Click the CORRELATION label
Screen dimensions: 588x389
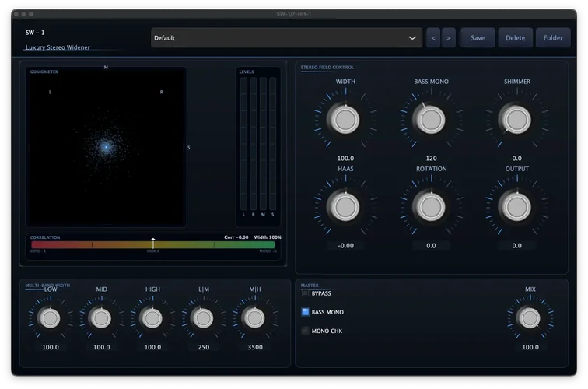pos(45,237)
